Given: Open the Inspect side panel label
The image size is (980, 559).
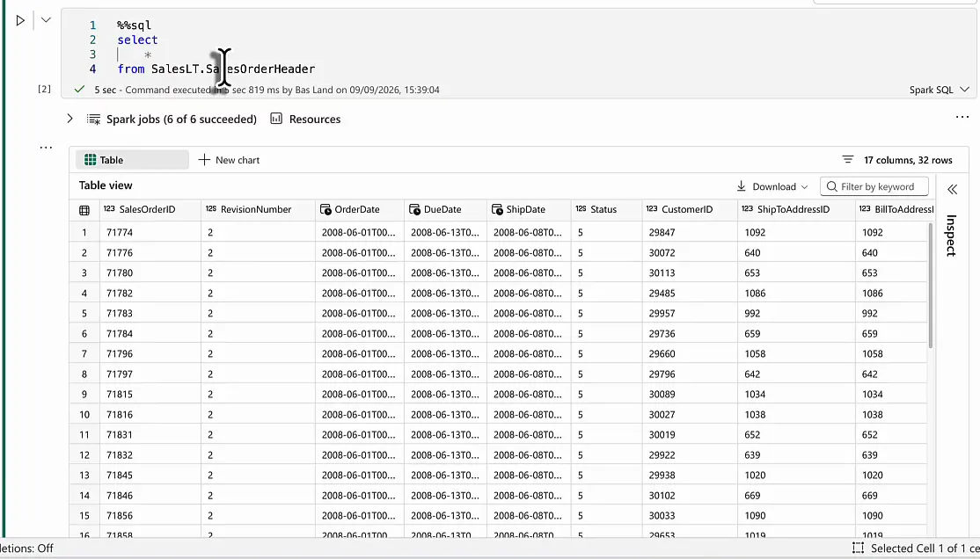Looking at the screenshot, I should point(951,236).
